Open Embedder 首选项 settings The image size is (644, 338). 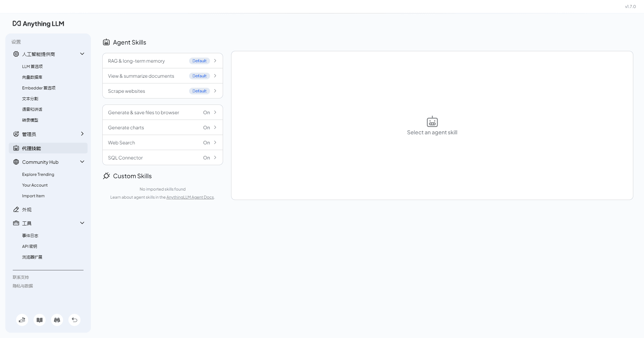pyautogui.click(x=39, y=88)
